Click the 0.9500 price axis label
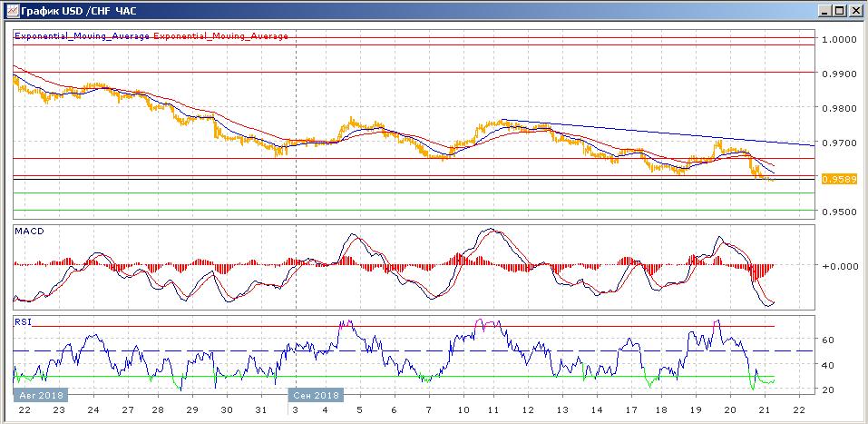The height and width of the screenshot is (424, 868). [838, 212]
